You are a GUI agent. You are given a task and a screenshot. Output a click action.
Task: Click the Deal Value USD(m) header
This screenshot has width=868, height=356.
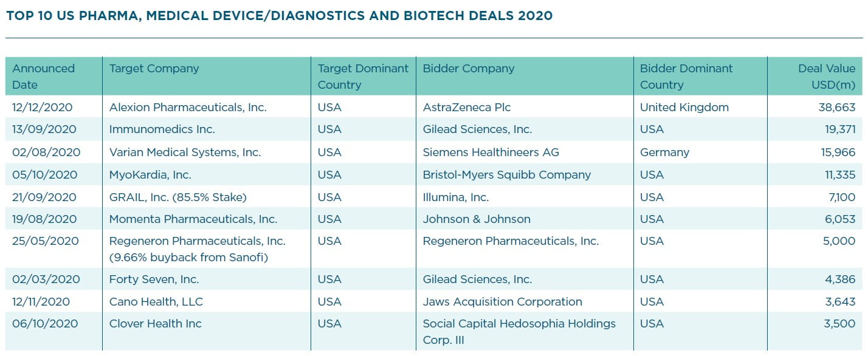(826, 77)
